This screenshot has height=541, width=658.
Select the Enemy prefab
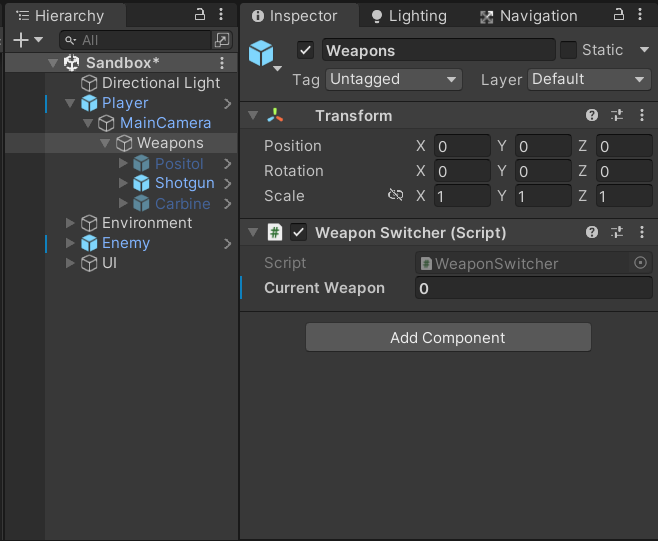click(126, 243)
